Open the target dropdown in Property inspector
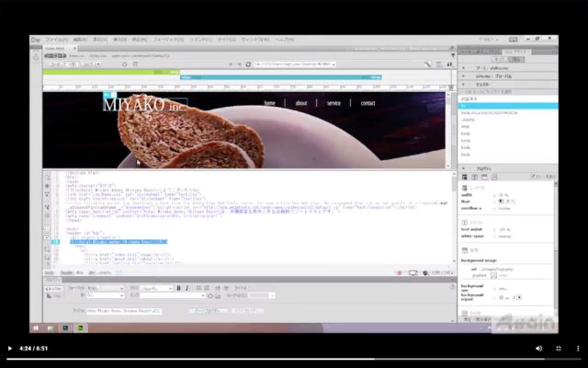The height and width of the screenshot is (368, 588). coord(262,295)
